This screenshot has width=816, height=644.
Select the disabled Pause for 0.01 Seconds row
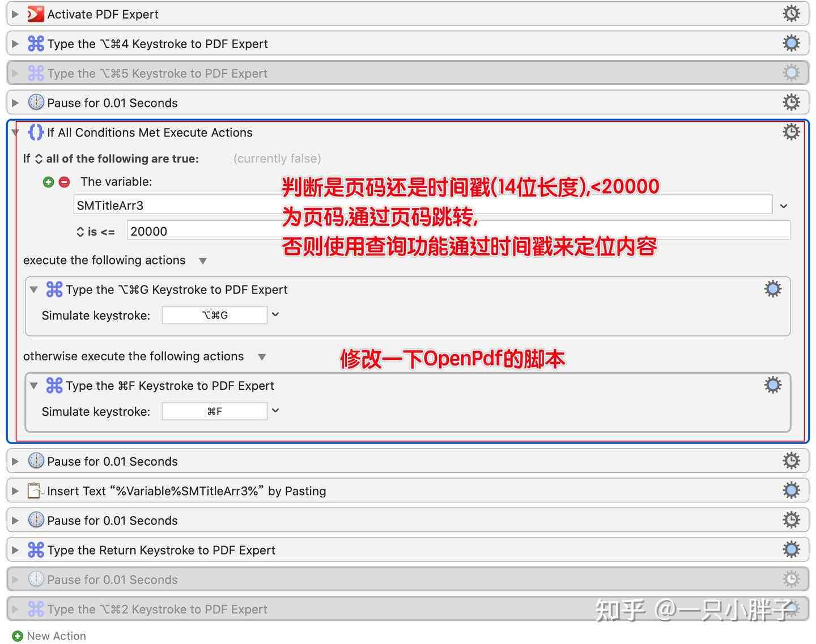click(408, 579)
